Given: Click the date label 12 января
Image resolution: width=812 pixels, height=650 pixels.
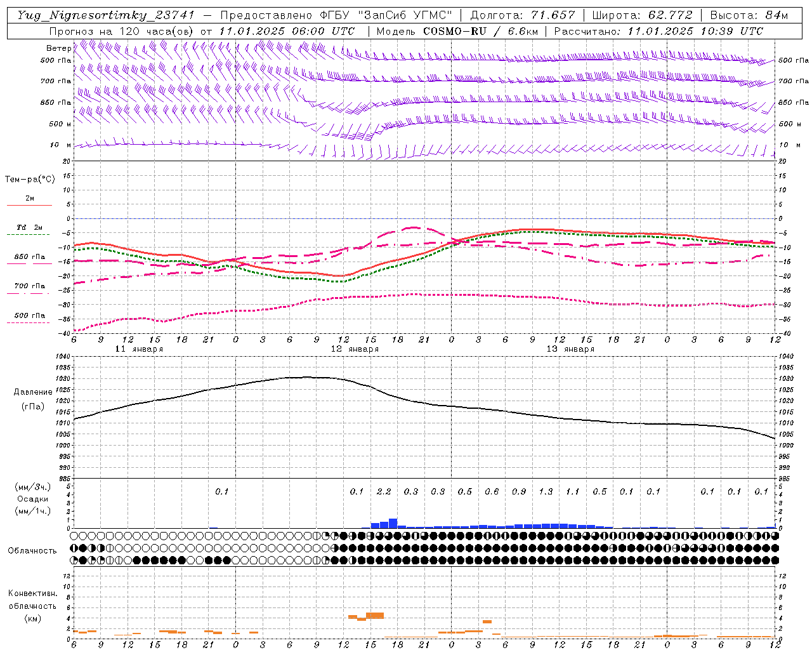Looking at the screenshot, I should coord(355,349).
